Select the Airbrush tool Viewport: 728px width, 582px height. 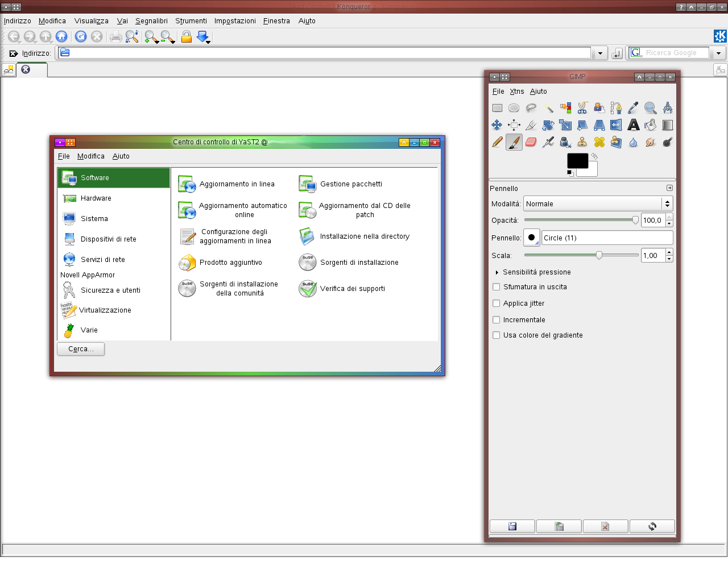click(x=548, y=142)
